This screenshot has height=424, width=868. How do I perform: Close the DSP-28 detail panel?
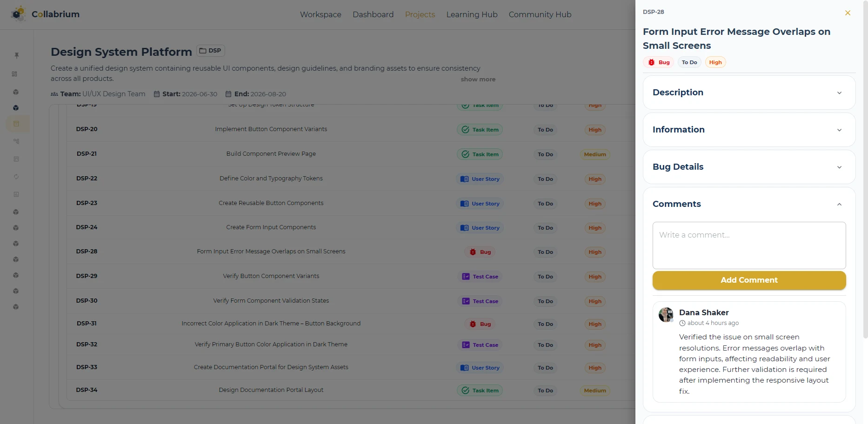(x=848, y=13)
